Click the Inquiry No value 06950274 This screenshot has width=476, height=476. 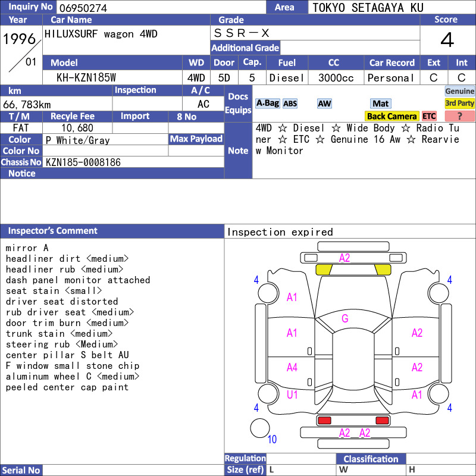pos(83,8)
